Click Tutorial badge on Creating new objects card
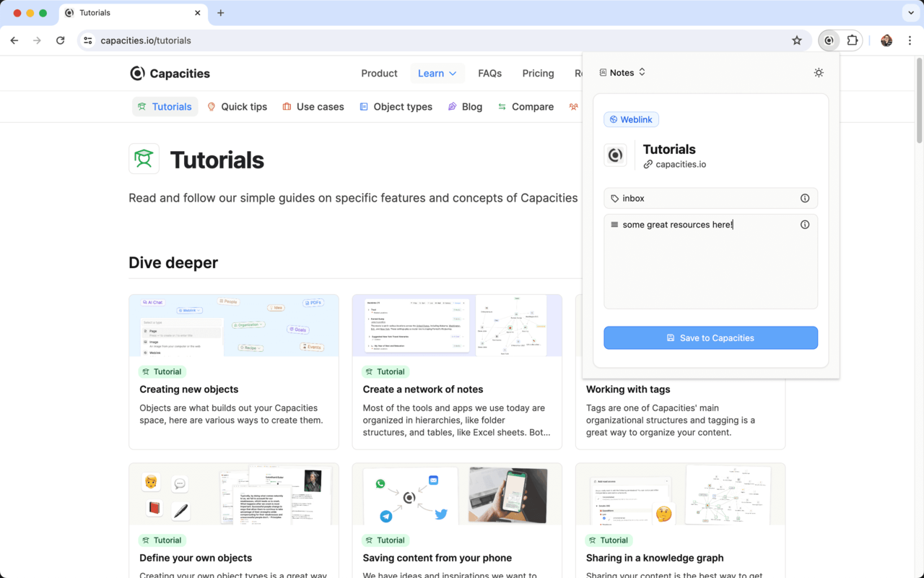924x578 pixels. coord(162,371)
